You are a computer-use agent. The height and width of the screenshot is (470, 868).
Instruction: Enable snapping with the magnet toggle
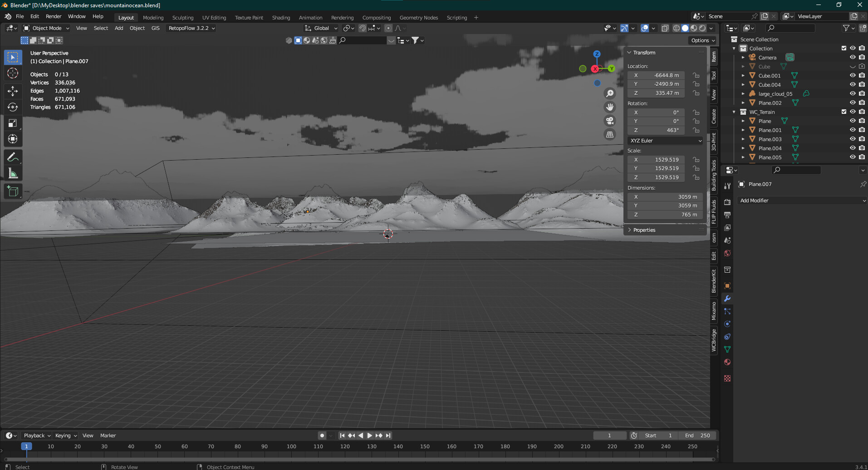(x=363, y=28)
